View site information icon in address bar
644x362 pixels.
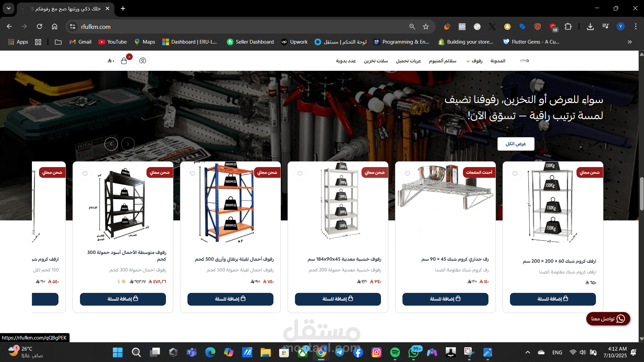click(73, 27)
